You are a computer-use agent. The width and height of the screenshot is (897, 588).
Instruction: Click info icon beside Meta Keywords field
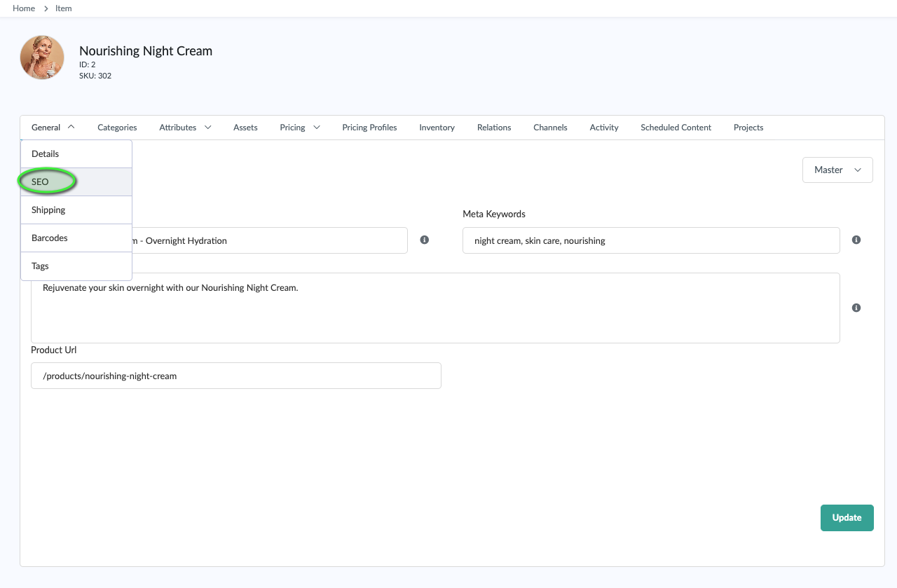coord(856,240)
